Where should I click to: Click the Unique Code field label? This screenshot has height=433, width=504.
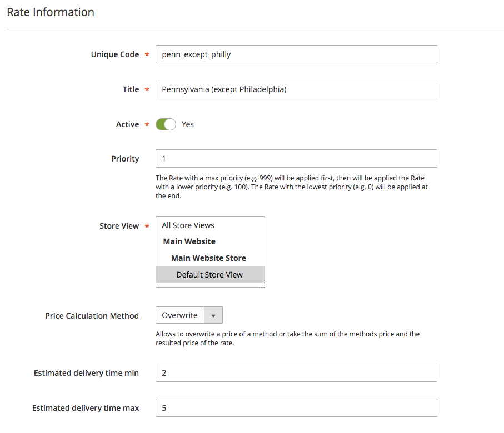coord(115,54)
